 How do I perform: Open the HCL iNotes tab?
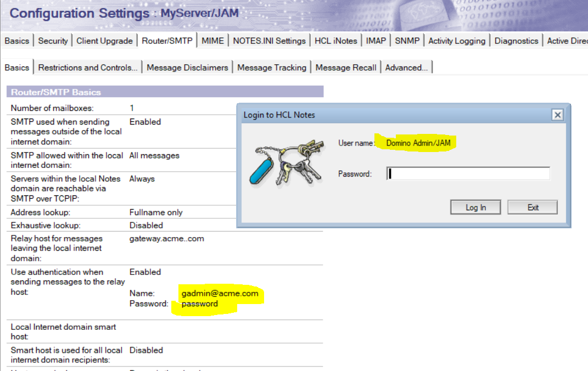pyautogui.click(x=335, y=41)
